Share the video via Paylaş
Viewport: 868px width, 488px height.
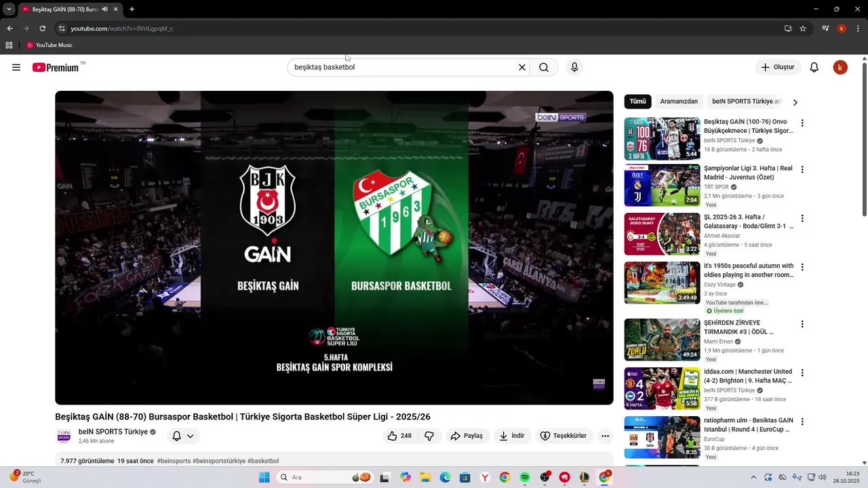[x=467, y=436]
